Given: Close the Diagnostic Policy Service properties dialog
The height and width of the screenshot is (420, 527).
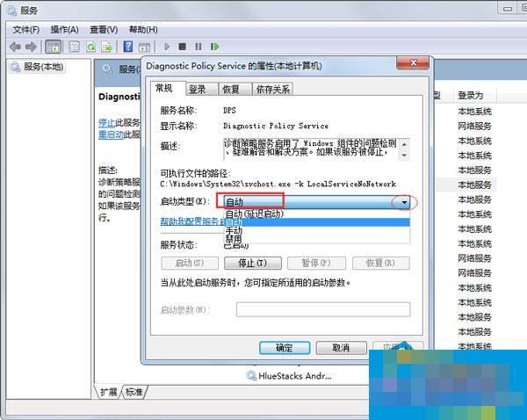Looking at the screenshot, I should [x=413, y=63].
